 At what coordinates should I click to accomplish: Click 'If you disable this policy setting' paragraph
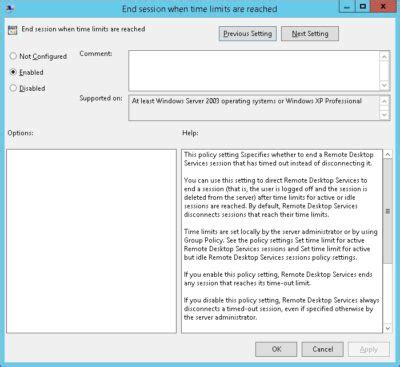point(282,309)
